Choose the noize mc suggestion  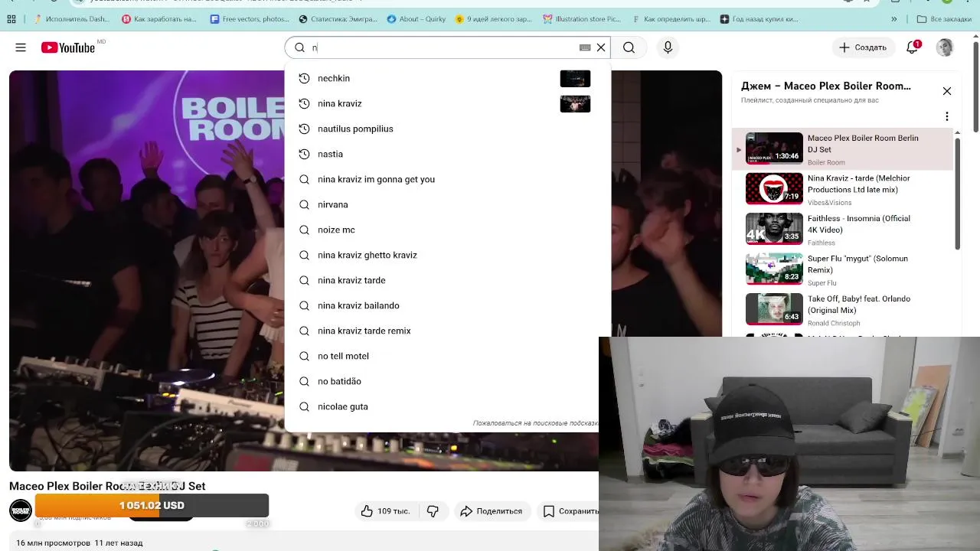[447, 230]
